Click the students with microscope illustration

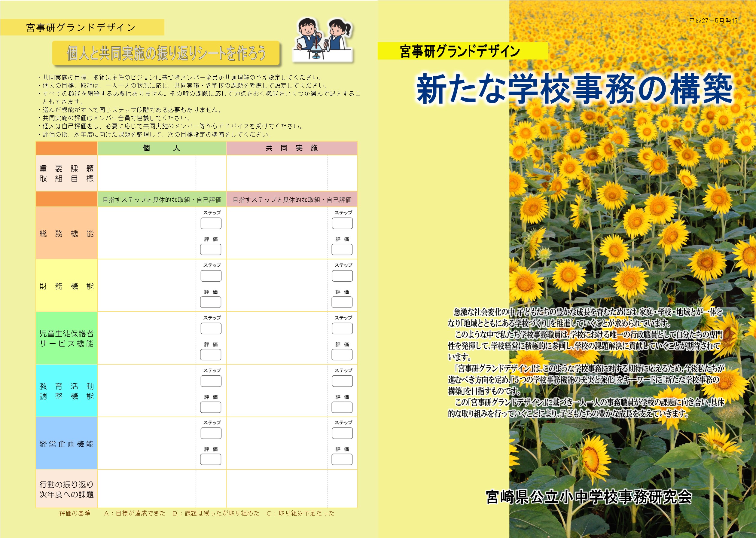coord(323,40)
